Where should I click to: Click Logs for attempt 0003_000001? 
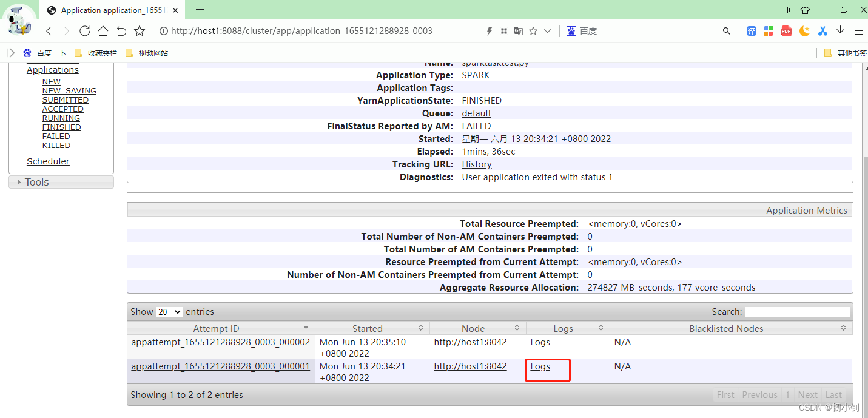[x=540, y=366]
